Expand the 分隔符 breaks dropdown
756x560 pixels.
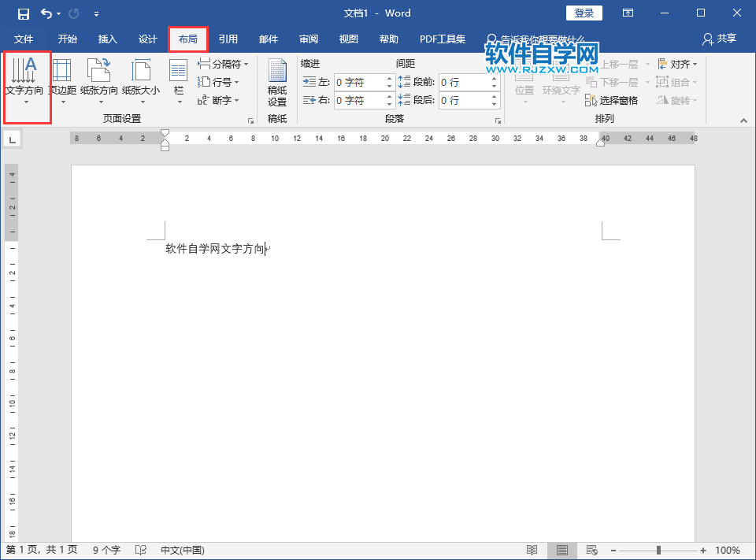[x=223, y=64]
